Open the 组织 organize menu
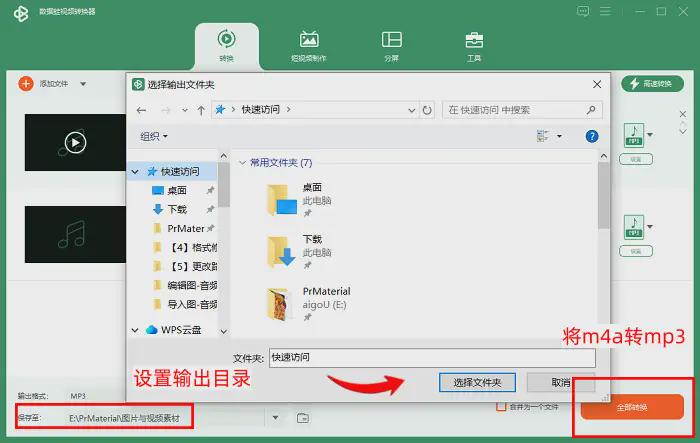This screenshot has height=443, width=700. [154, 136]
